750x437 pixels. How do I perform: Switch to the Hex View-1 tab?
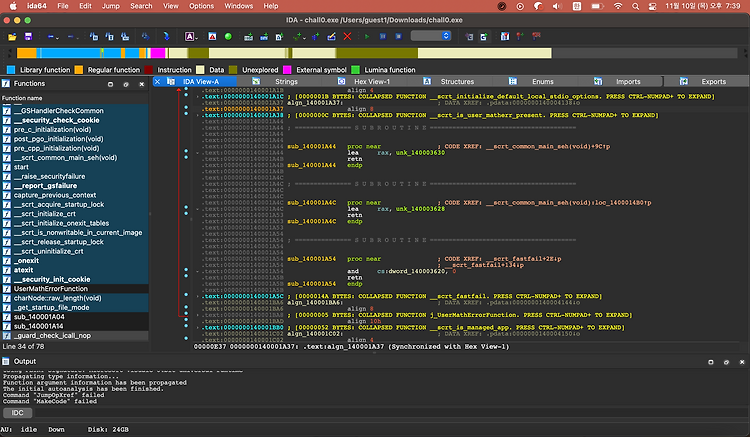coord(372,81)
